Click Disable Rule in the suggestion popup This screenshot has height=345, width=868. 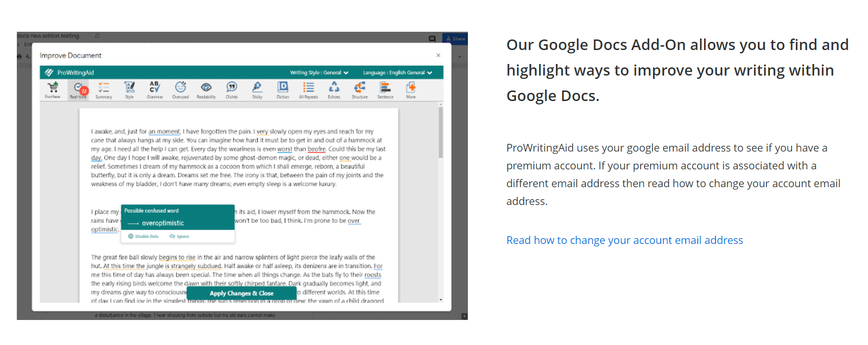144,236
